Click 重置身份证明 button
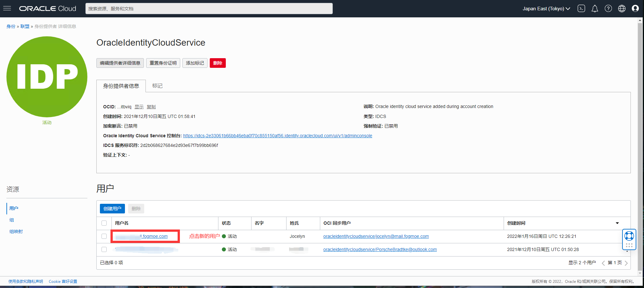This screenshot has width=644, height=288. pos(163,63)
